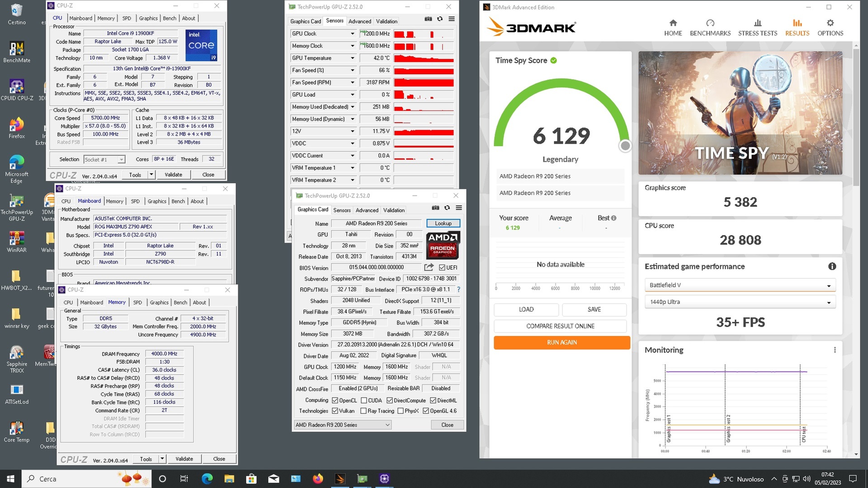Viewport: 868px width, 488px height.
Task: Click the Windows Start button
Action: coord(10,479)
